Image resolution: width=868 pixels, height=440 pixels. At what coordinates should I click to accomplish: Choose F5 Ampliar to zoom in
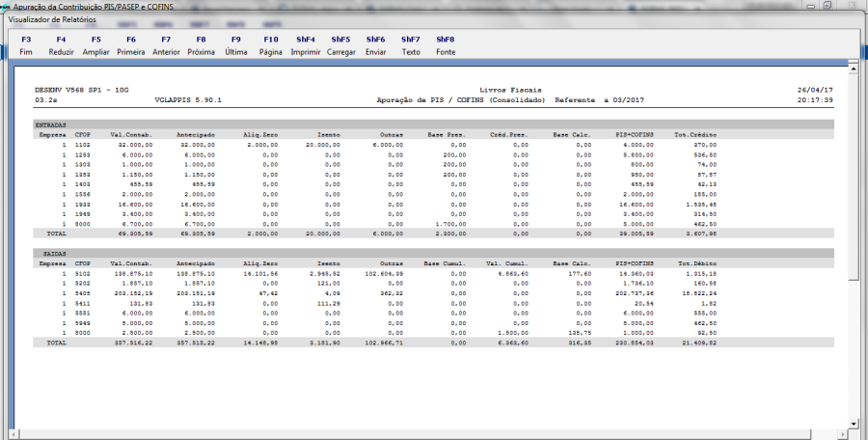(96, 46)
